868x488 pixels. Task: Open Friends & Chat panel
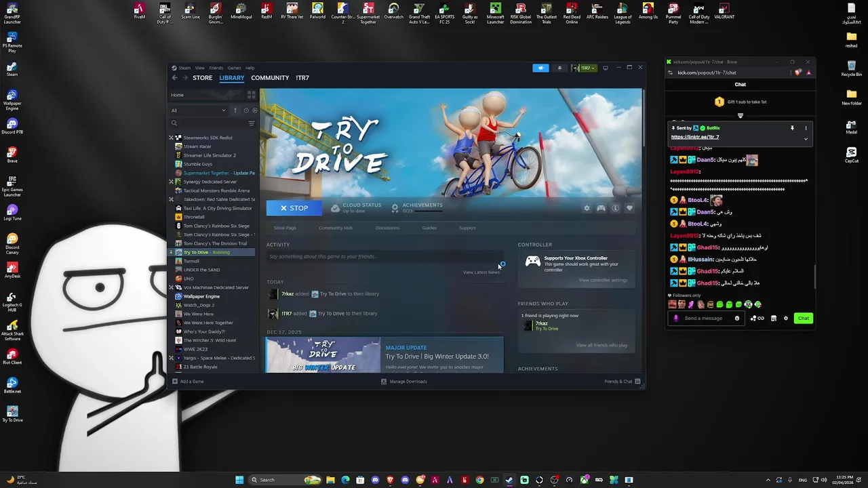623,382
